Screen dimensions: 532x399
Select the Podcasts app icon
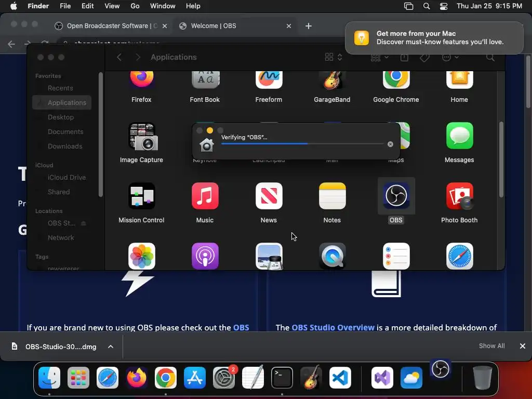pyautogui.click(x=205, y=256)
